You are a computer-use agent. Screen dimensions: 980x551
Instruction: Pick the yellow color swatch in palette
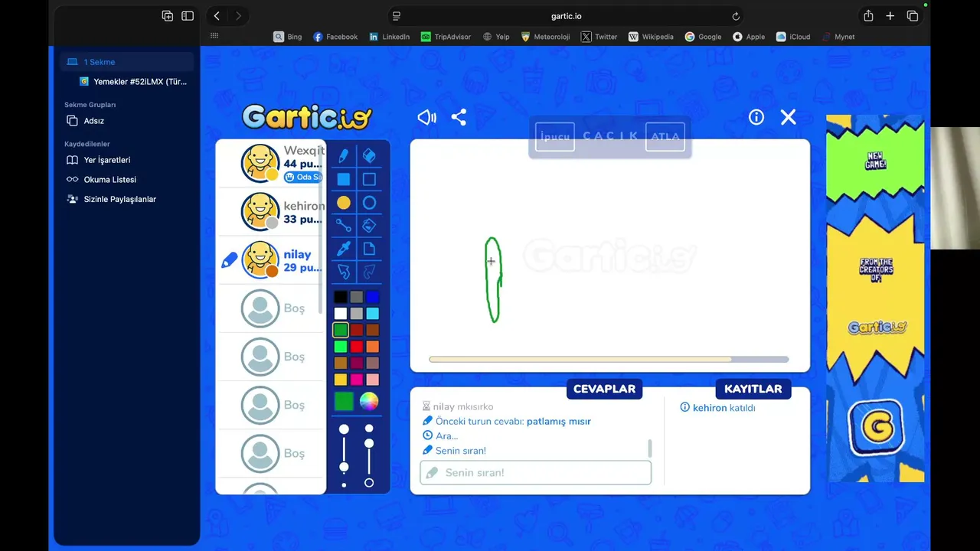(x=341, y=380)
